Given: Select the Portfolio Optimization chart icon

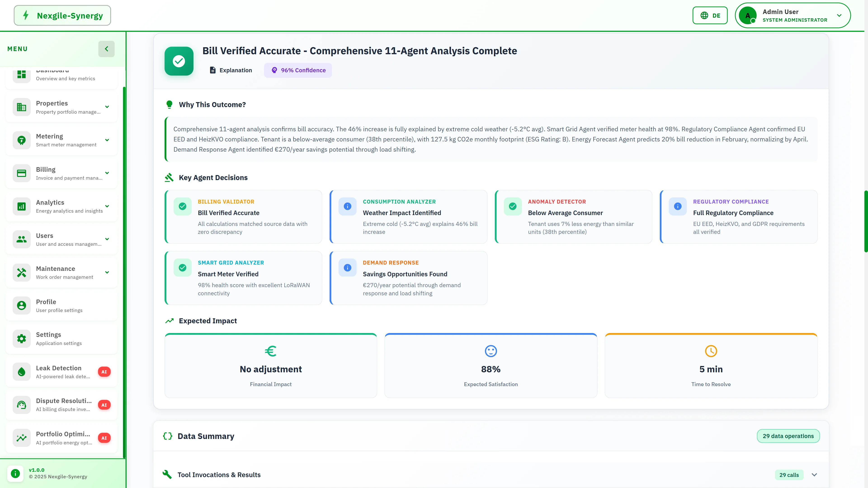Looking at the screenshot, I should click(x=21, y=437).
